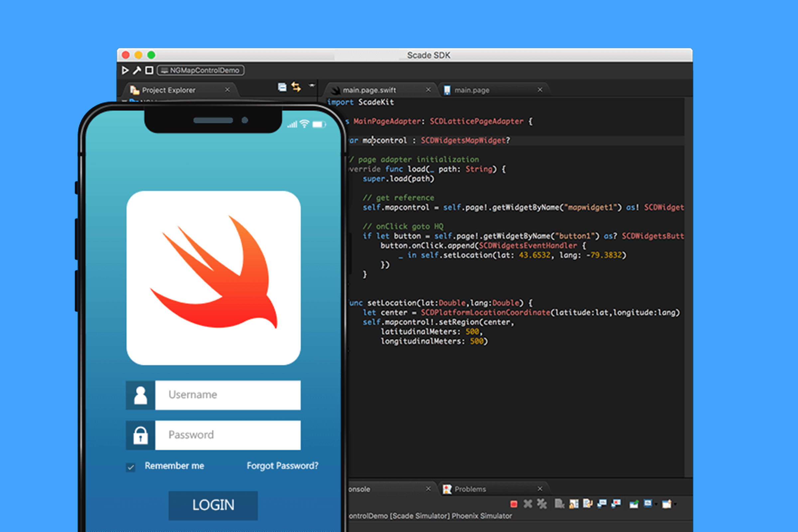The width and height of the screenshot is (798, 532).
Task: Toggle console Scroll Lock icon
Action: click(x=574, y=504)
